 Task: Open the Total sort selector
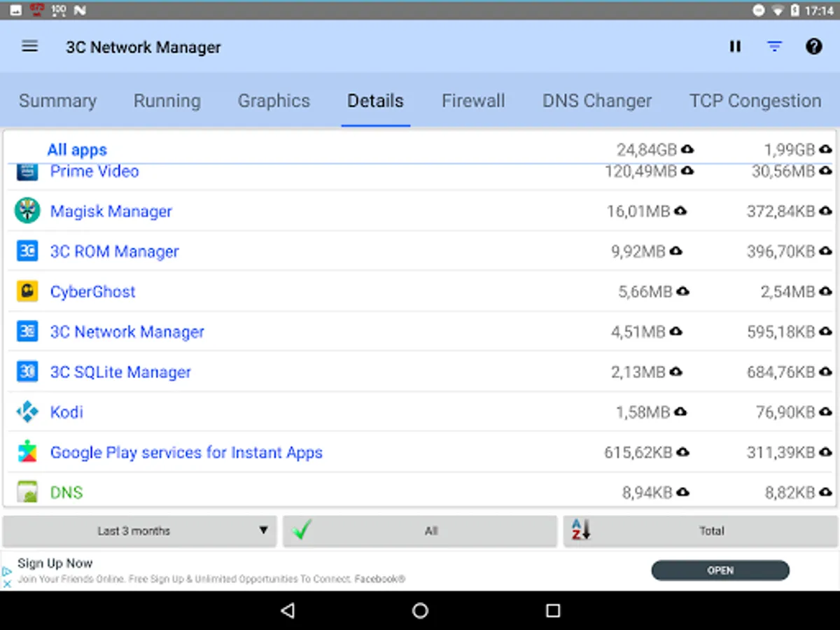point(701,531)
